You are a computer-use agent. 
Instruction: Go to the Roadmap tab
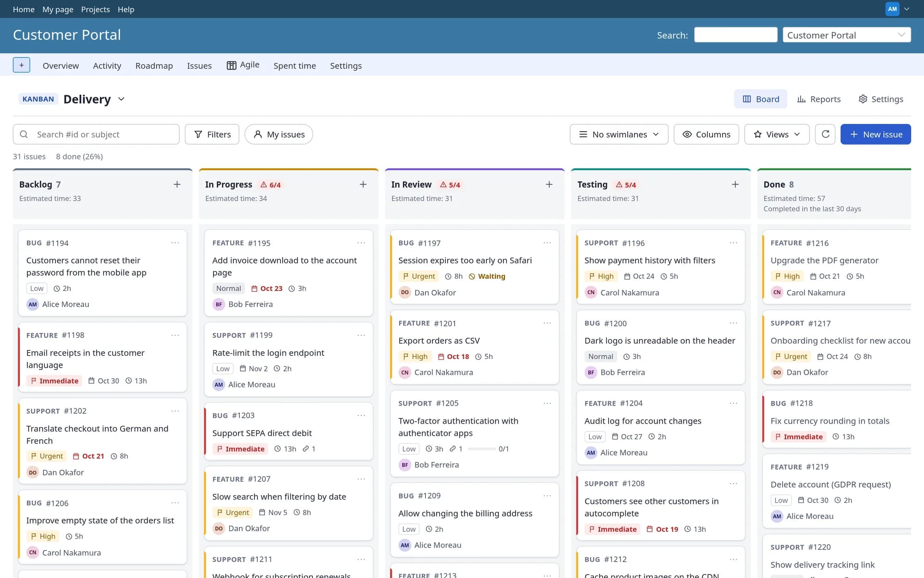tap(154, 66)
